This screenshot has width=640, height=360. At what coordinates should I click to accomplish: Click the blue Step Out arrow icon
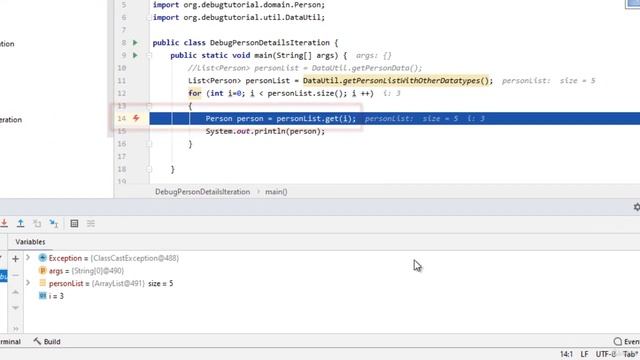[20, 223]
